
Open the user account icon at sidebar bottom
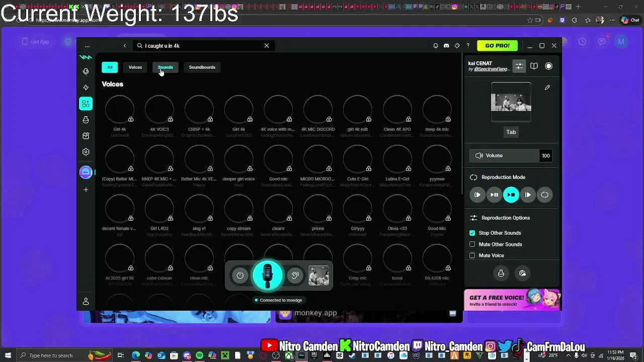(86, 302)
